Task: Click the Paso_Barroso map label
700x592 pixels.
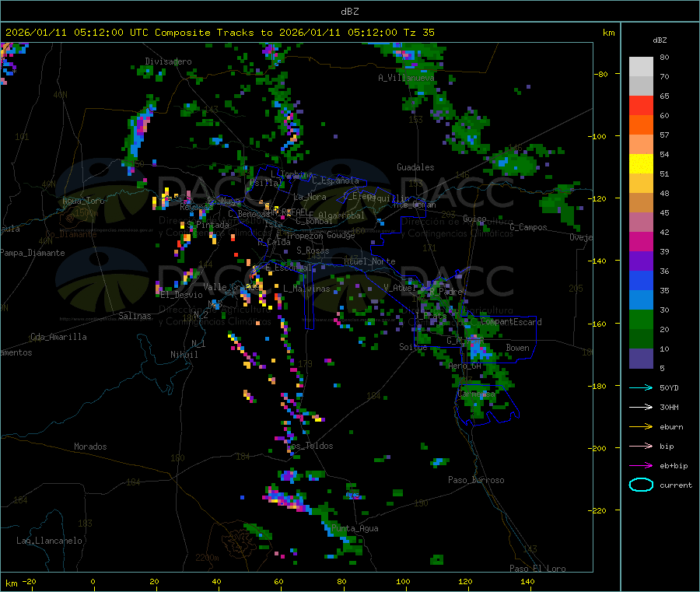Action: click(476, 480)
